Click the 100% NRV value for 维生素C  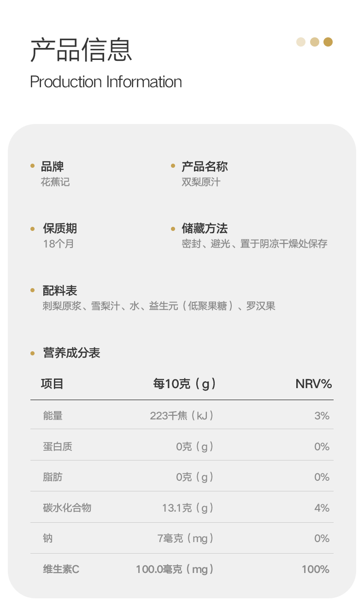(x=316, y=569)
